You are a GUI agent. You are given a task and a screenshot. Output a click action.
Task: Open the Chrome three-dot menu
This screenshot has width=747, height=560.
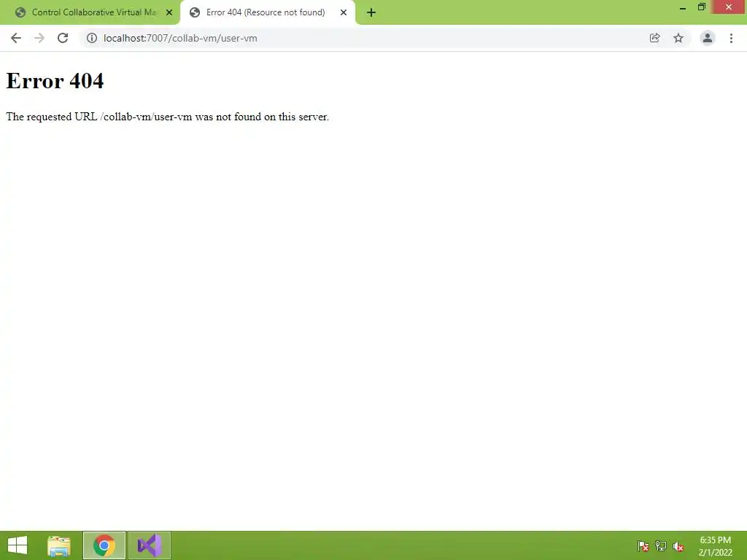point(731,38)
